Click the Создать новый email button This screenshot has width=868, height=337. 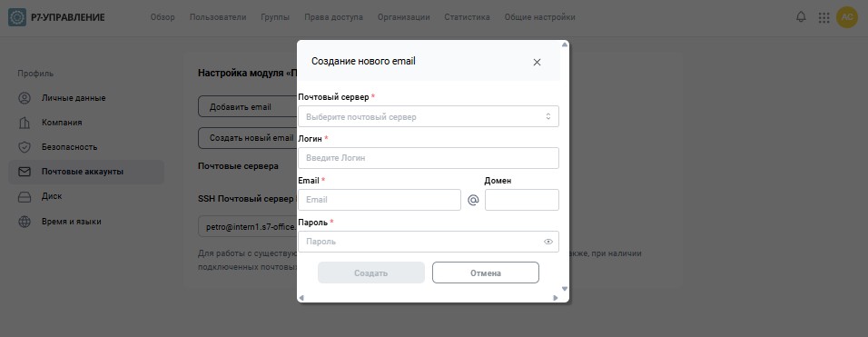coord(248,138)
